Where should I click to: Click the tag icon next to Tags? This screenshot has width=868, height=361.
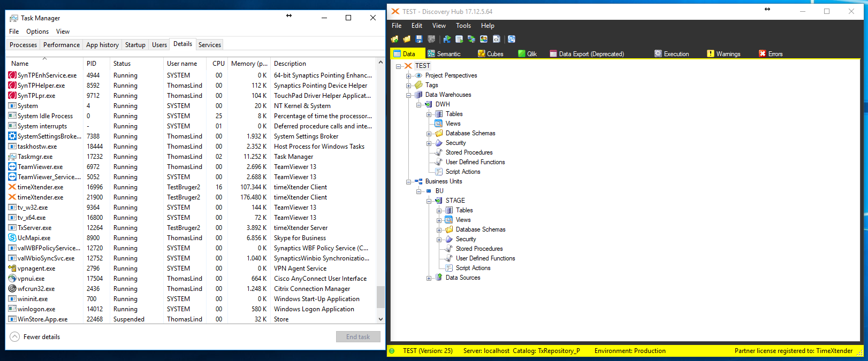coord(419,85)
